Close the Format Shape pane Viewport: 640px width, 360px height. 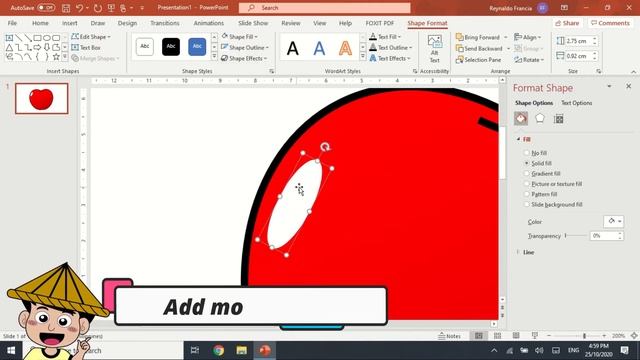click(x=629, y=86)
